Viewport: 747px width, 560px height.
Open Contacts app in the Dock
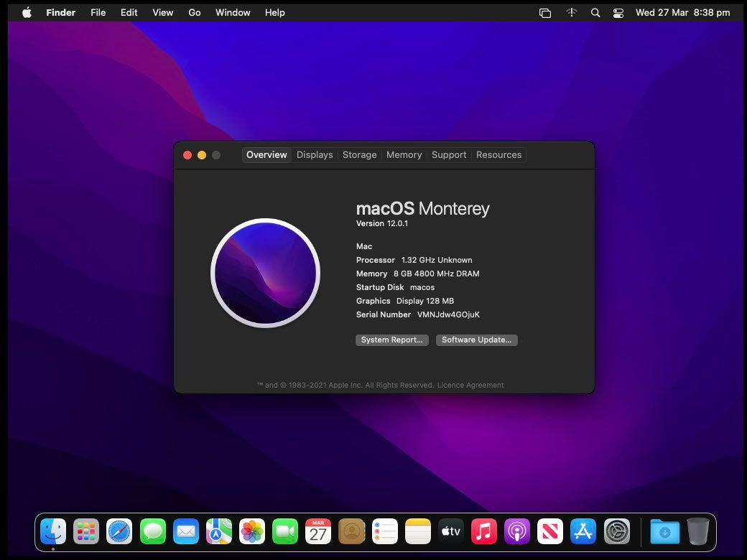tap(351, 531)
